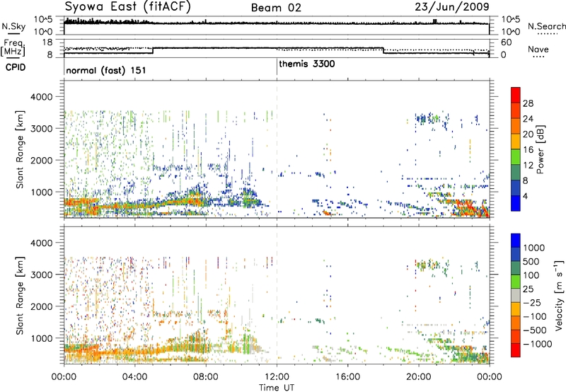Select the 'Beam 02' heading text
This screenshot has height=392, width=566.
(276, 8)
